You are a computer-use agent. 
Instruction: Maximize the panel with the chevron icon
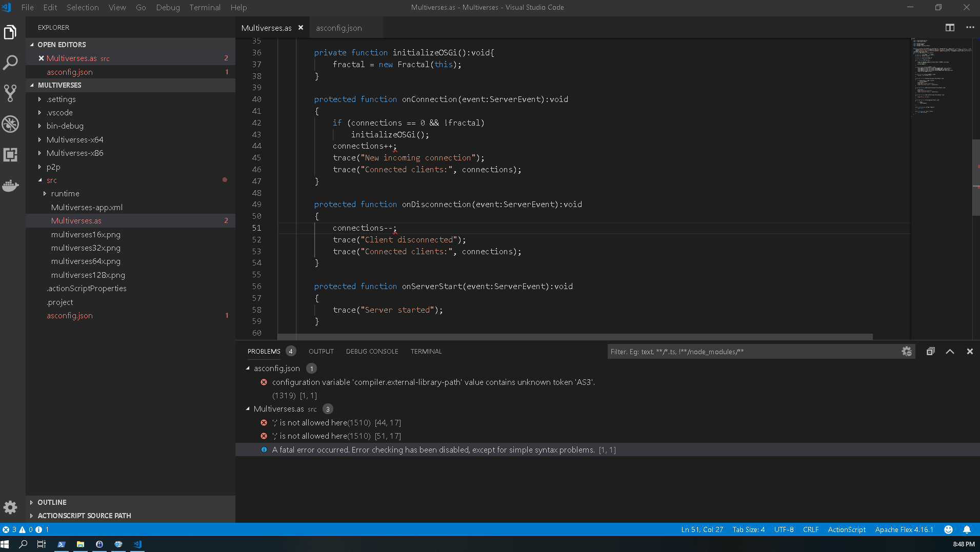(x=950, y=351)
